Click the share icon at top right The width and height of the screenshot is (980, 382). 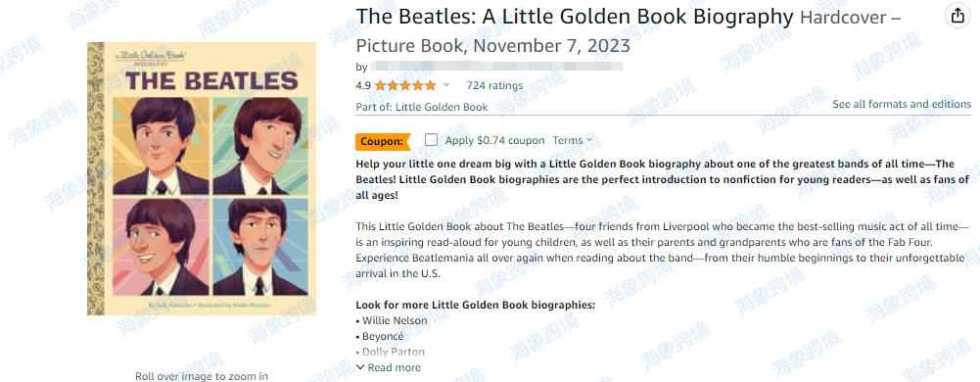click(x=957, y=16)
